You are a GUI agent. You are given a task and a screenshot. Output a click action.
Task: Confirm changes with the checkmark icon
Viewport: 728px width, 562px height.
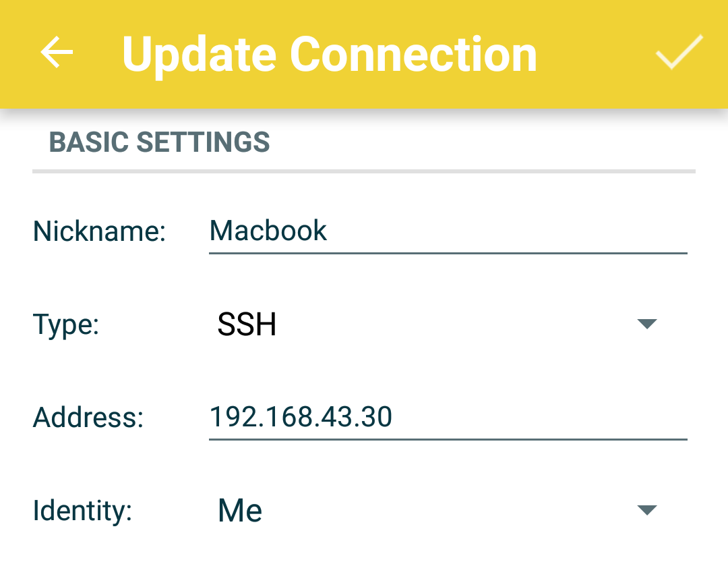coord(679,53)
